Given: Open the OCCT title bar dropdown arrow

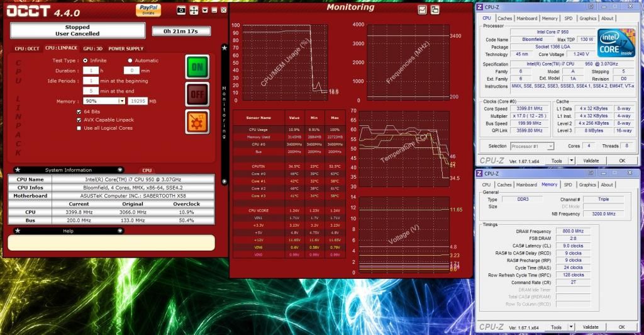Looking at the screenshot, I should (x=205, y=10).
